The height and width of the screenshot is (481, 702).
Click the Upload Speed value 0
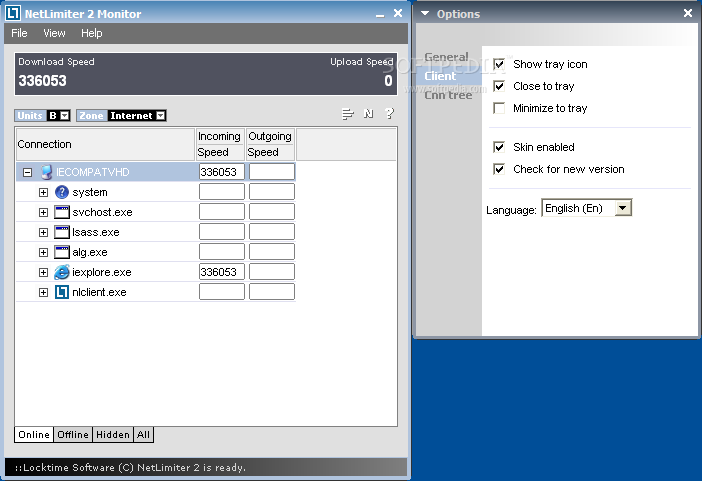[x=388, y=81]
